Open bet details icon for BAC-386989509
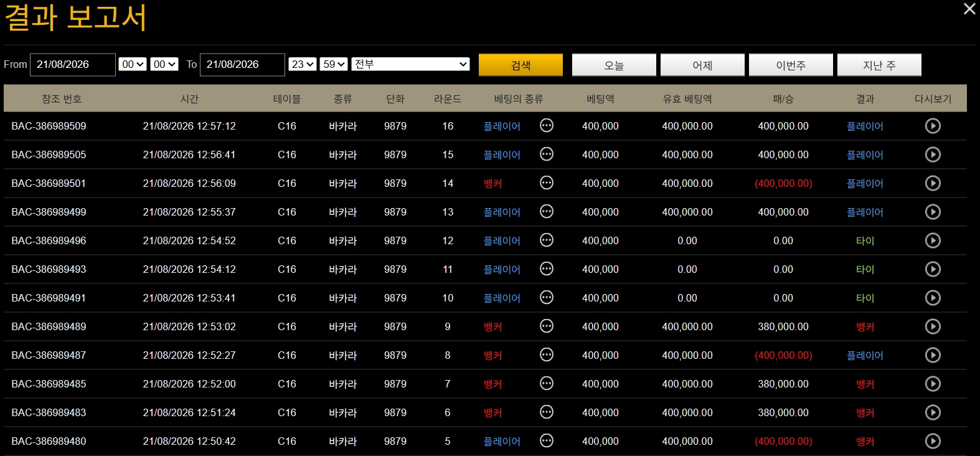This screenshot has height=456, width=980. (x=547, y=125)
